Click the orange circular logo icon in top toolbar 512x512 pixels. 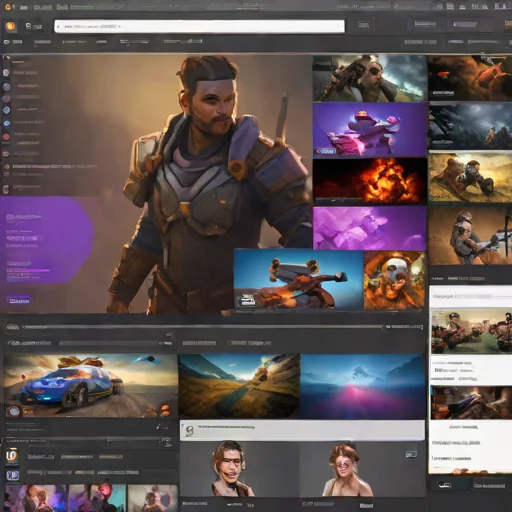pos(10,26)
